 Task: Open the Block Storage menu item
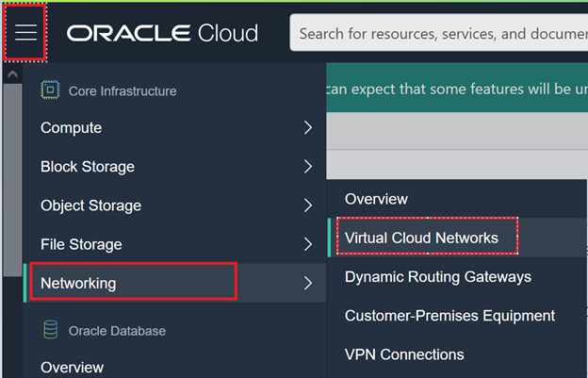point(88,167)
